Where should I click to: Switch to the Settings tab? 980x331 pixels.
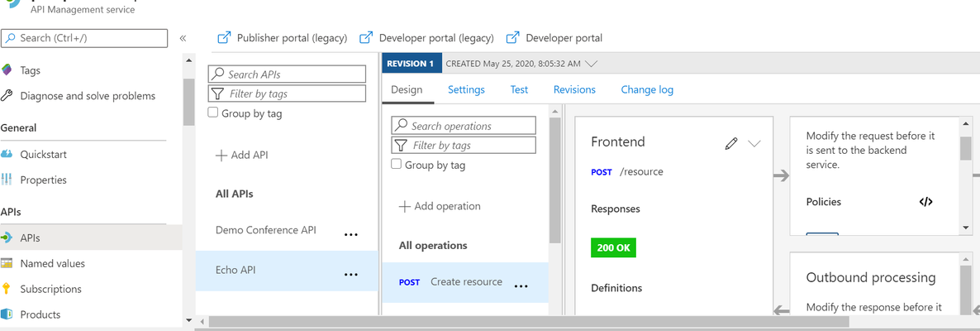coord(466,89)
